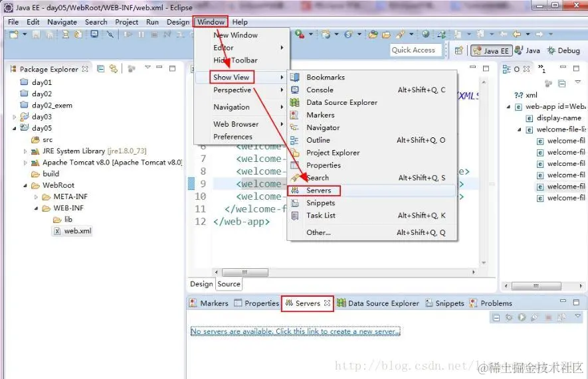The width and height of the screenshot is (588, 379).
Task: Open the Servers view menu triangle
Action: [578, 317]
